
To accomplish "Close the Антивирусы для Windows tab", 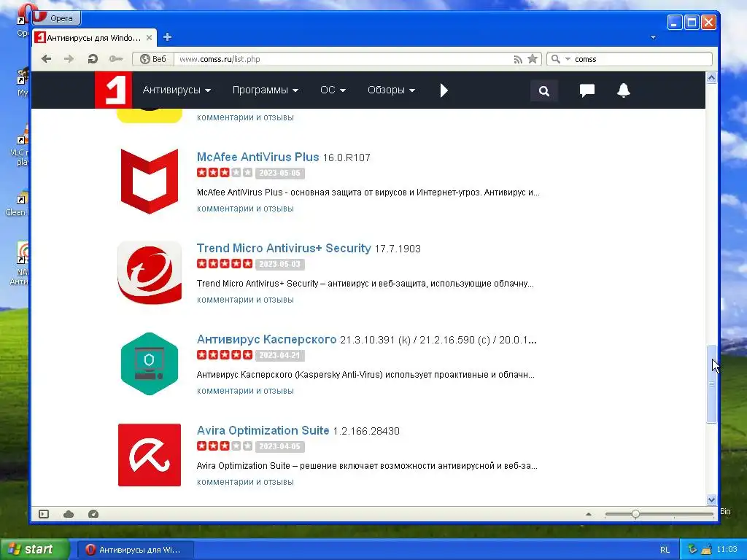I will (149, 38).
